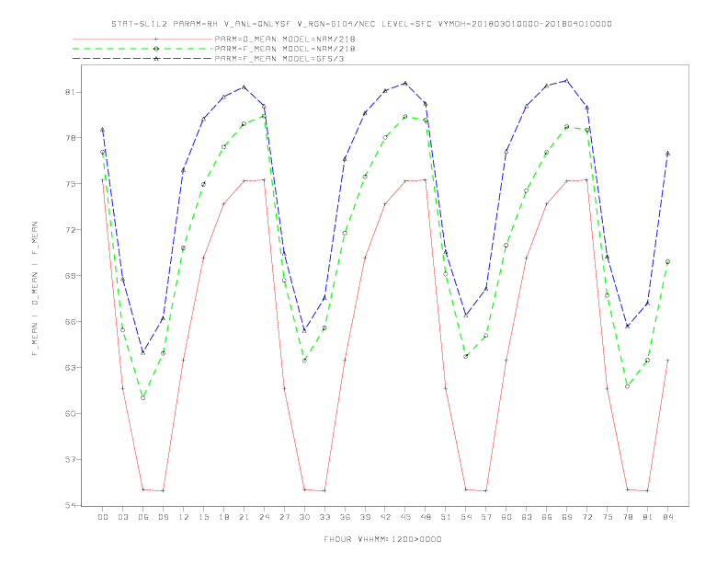This screenshot has width=728, height=563.
Task: Click legend text PARM=F_MEAN MODEL=GFS/3
Action: pos(279,59)
